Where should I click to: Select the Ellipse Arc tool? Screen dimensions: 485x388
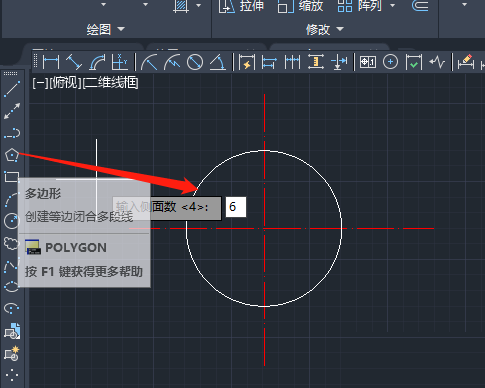[x=12, y=309]
